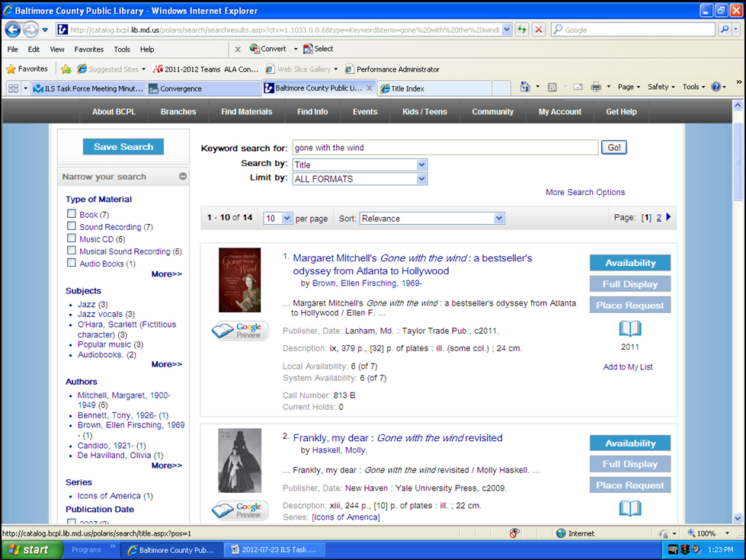Check the Sound Recording (7) checkbox
The image size is (746, 560).
pyautogui.click(x=72, y=226)
